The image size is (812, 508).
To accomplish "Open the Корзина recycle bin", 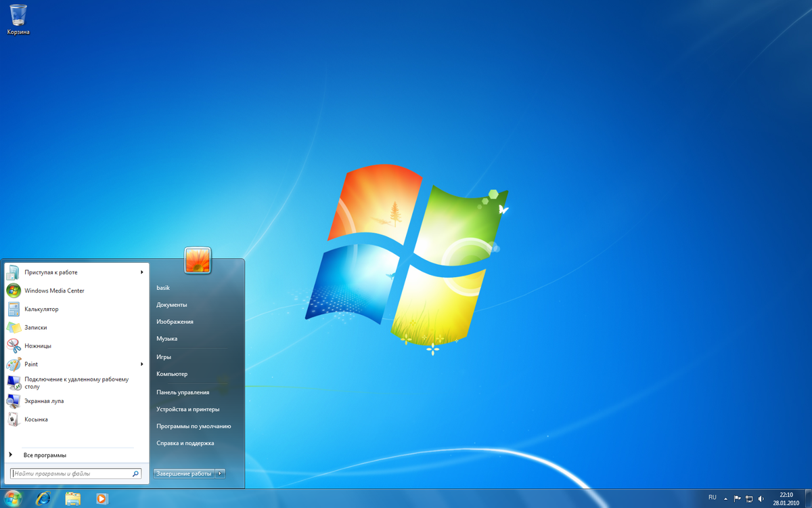I will click(x=17, y=14).
